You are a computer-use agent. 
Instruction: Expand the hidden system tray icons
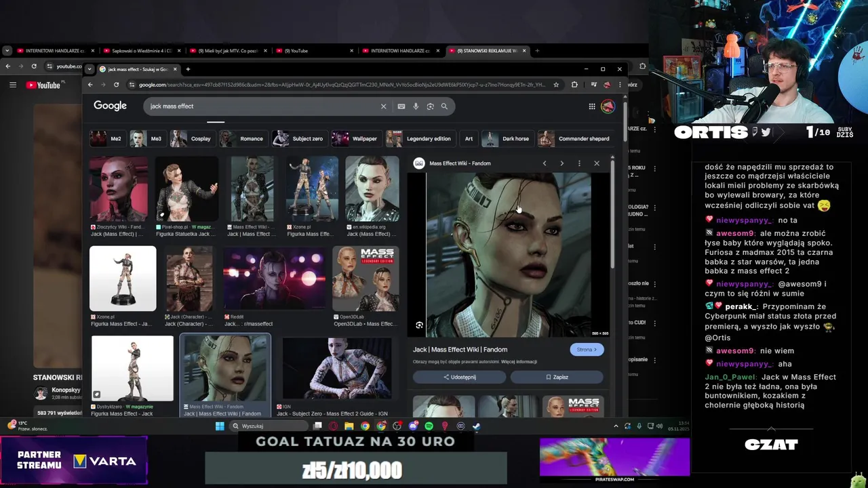(616, 426)
